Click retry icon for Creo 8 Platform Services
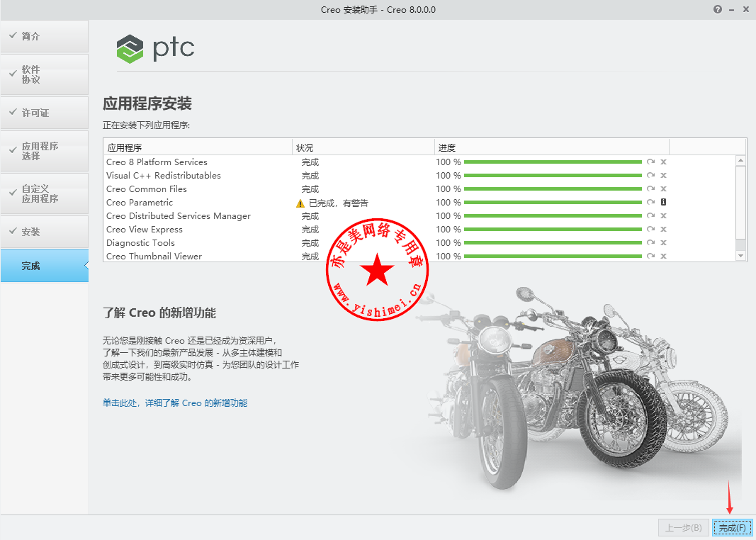 coord(651,162)
